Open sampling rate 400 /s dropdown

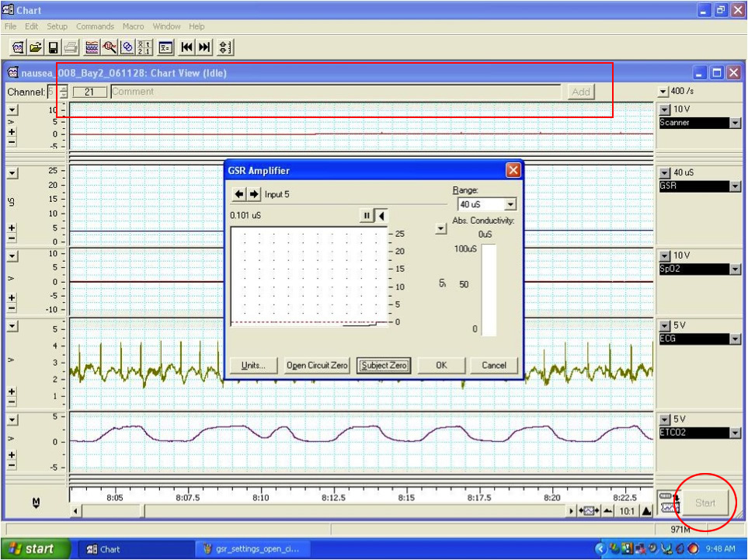[663, 91]
